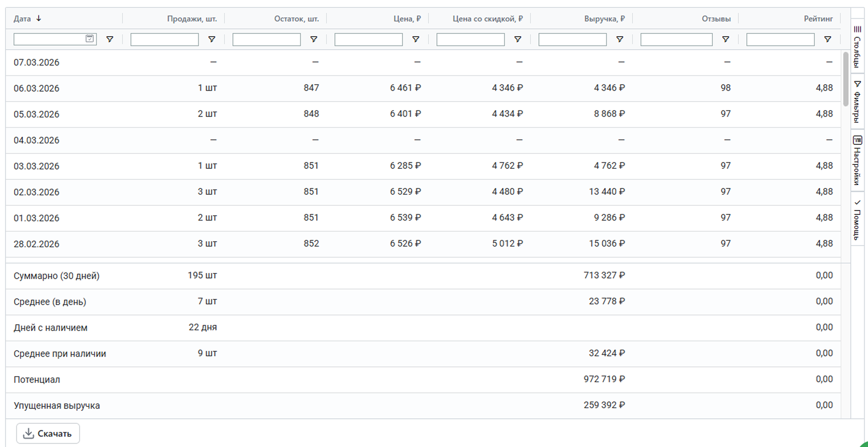Open the filter funnel for Цена со скидкой
This screenshot has height=447, width=868.
tap(518, 39)
